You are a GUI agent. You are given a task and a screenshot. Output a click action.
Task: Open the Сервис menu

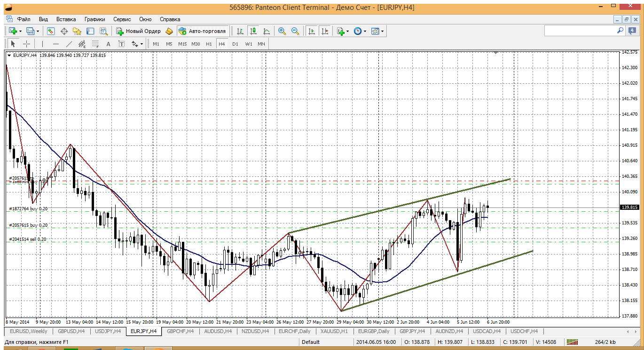[122, 19]
